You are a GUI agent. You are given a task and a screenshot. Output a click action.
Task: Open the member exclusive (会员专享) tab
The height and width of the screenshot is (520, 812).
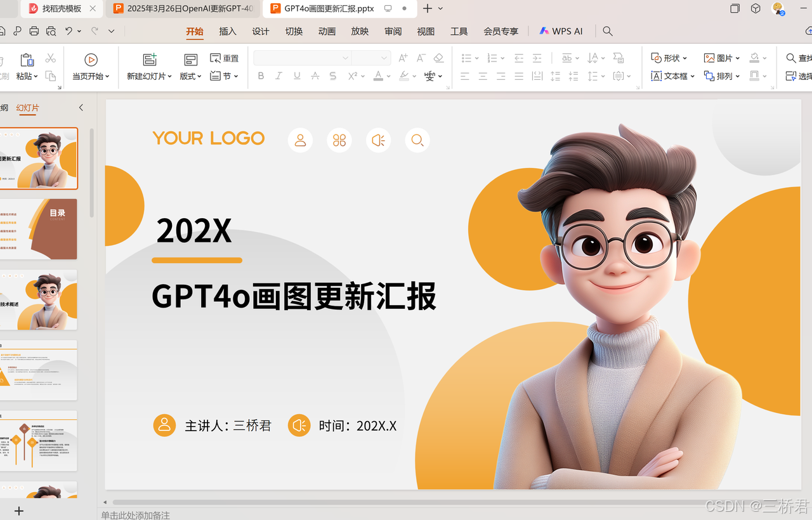click(x=501, y=31)
